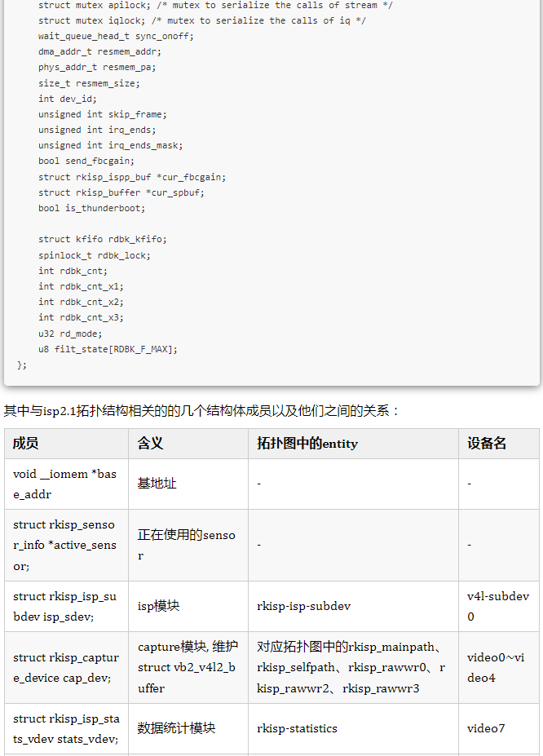Click the paragraph beginning 其中与isp2.1拓扑结构
Screen dimensions: 543x756
pos(202,410)
